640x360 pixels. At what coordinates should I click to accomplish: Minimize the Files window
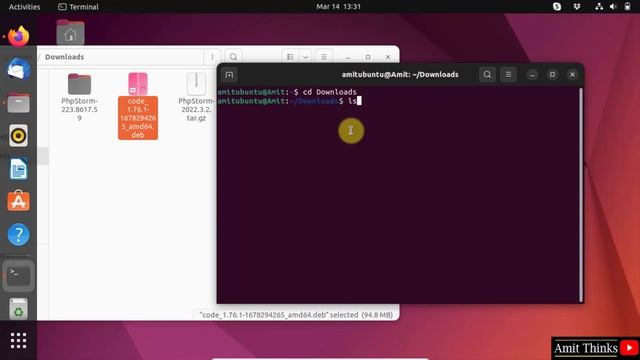[x=348, y=57]
